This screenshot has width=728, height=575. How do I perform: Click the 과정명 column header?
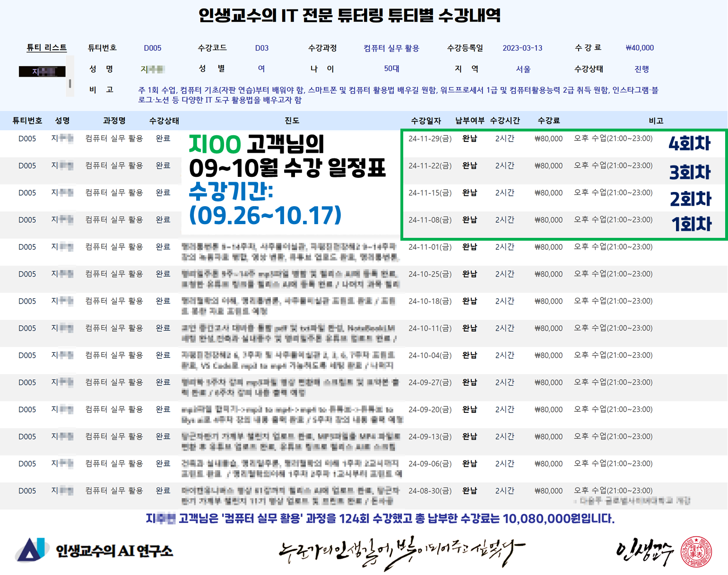pyautogui.click(x=114, y=121)
